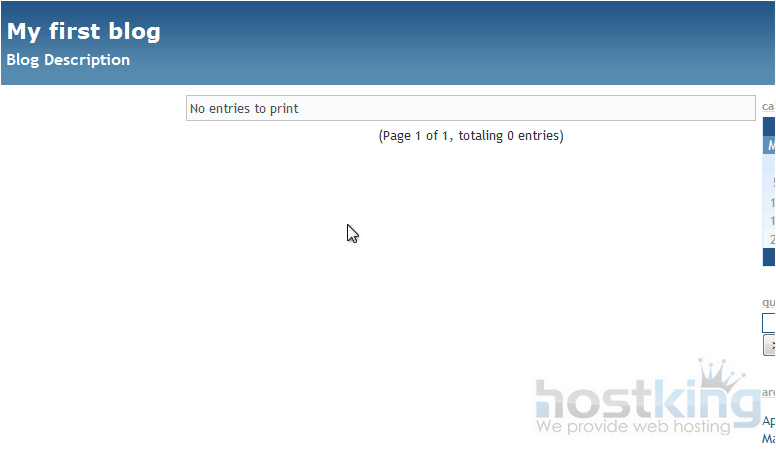
Task: Click the archives sidebar heading
Action: tap(769, 393)
